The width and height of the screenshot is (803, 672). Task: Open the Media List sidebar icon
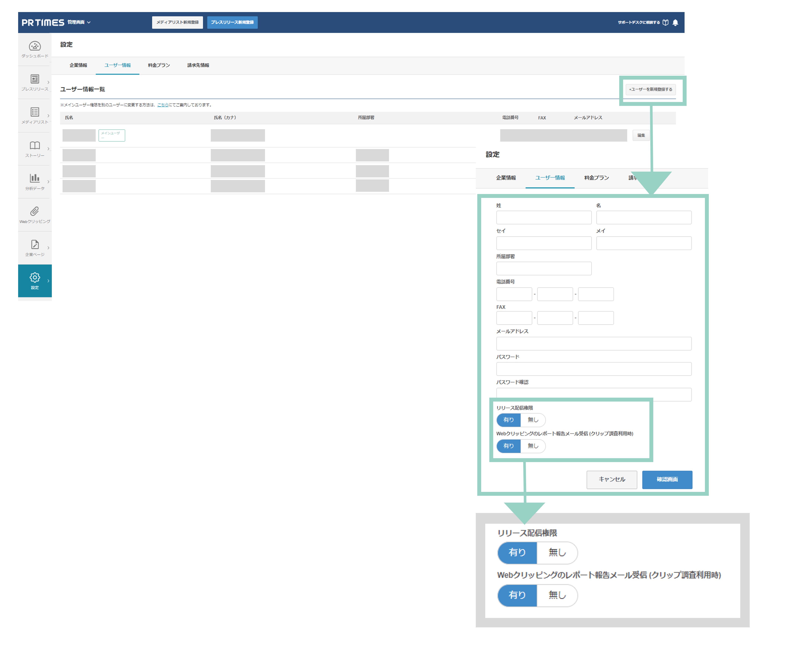[35, 112]
